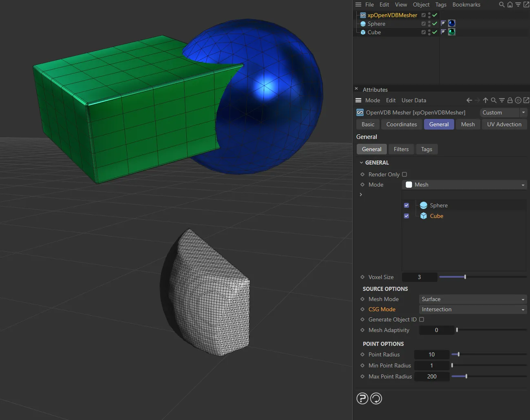Open the CSG Mode dropdown
Image resolution: width=530 pixels, height=420 pixels.
tap(473, 309)
